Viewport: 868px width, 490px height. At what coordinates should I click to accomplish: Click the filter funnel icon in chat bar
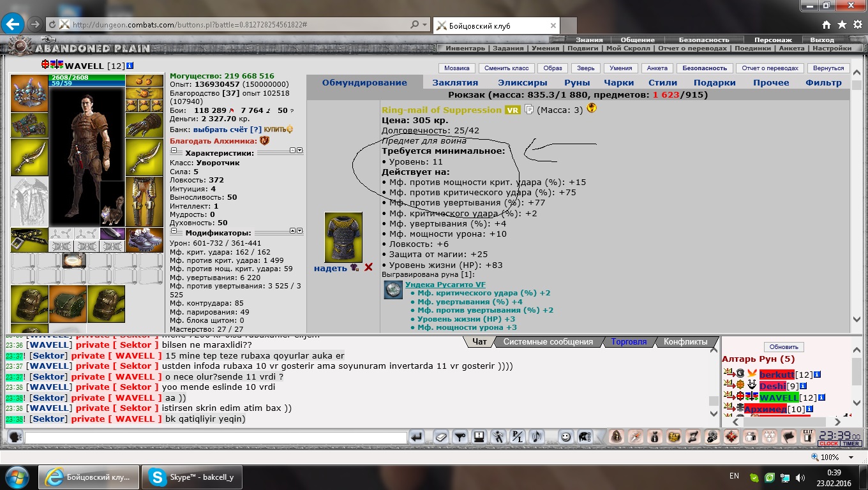tap(460, 438)
